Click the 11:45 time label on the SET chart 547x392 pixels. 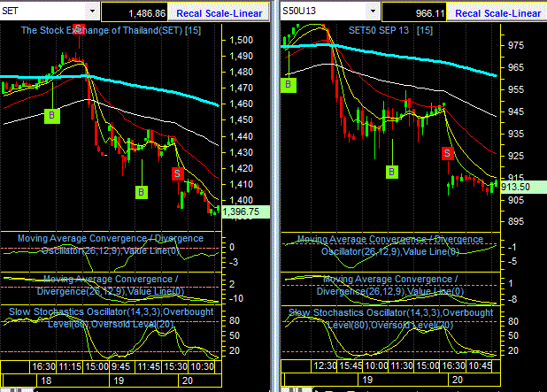click(x=149, y=367)
